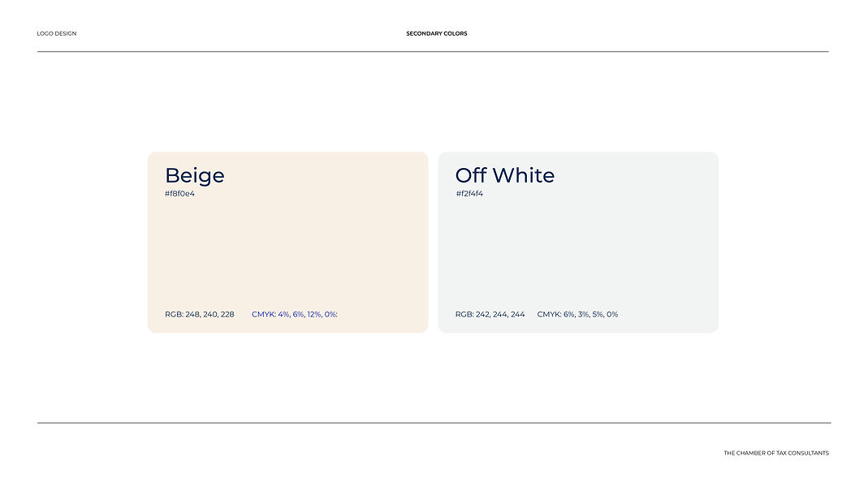Click The Chamber of Tax Consultants footer
The image size is (868, 487).
776,453
